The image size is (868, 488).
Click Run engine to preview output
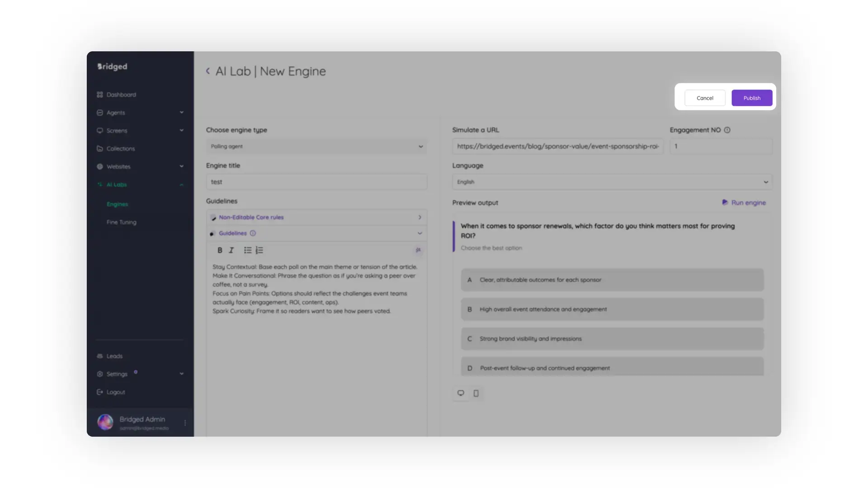pyautogui.click(x=744, y=202)
